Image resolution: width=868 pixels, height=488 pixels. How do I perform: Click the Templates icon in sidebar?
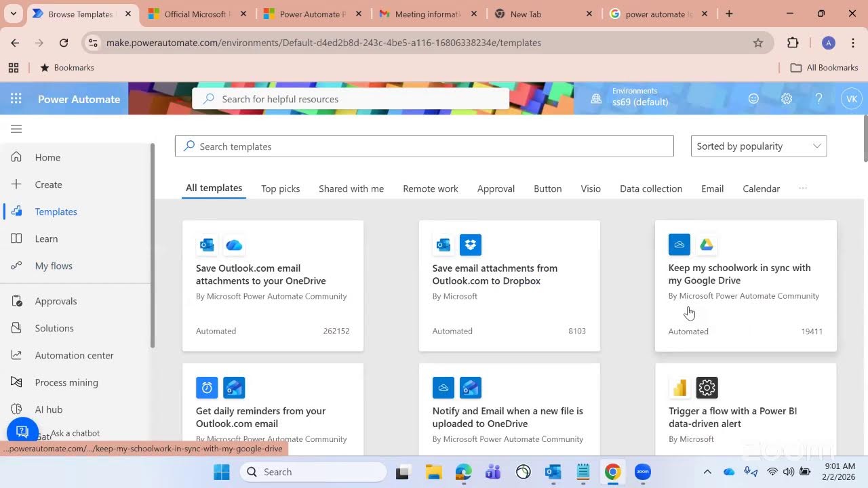17,211
